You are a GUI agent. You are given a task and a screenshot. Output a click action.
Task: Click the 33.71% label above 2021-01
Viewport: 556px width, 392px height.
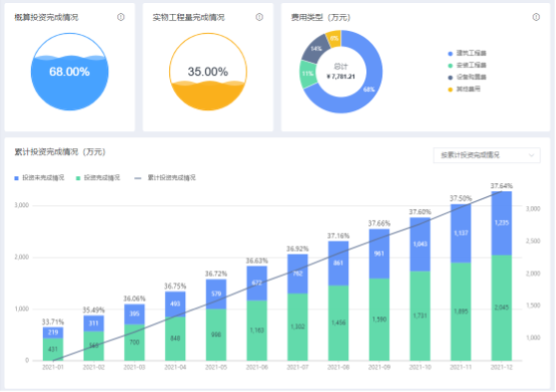click(53, 322)
